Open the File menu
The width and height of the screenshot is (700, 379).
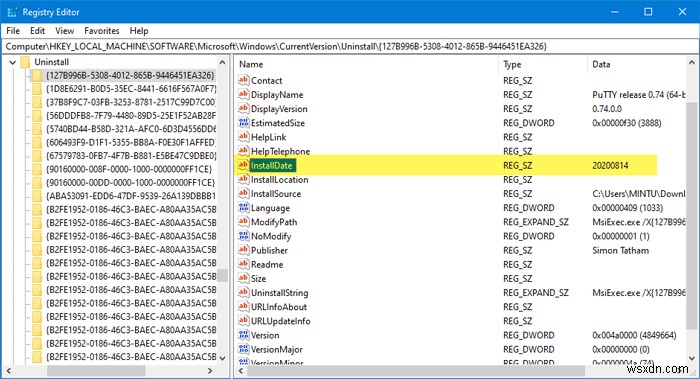point(13,31)
